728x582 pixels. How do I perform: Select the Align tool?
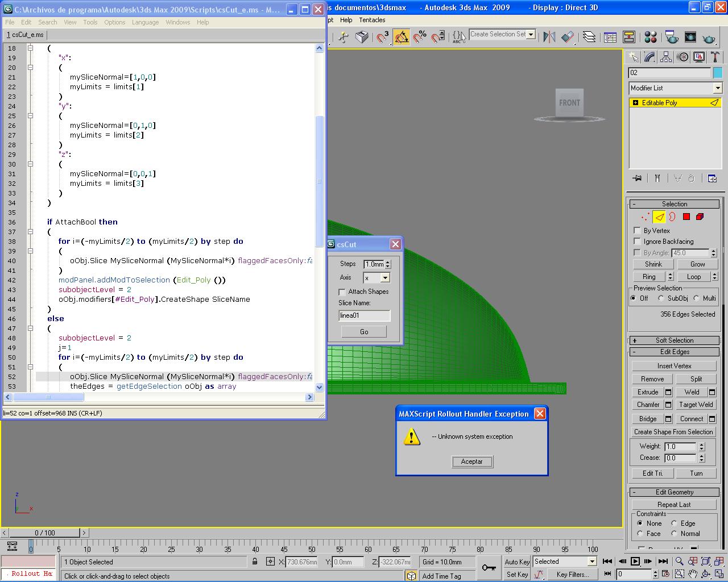click(x=568, y=37)
